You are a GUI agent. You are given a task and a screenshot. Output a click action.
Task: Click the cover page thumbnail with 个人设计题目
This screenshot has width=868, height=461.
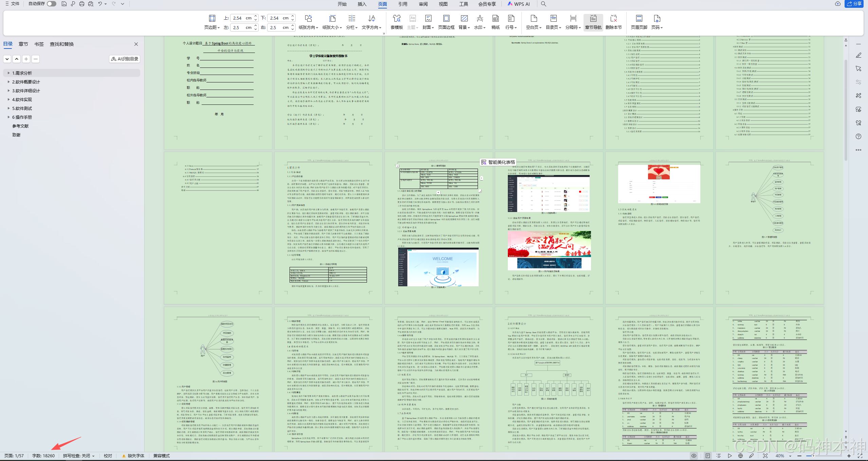coord(218,92)
